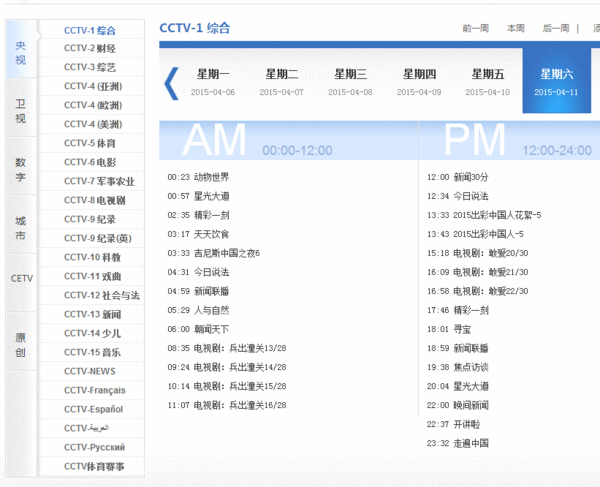This screenshot has width=600, height=487.
Task: Go to 前一周 schedule
Action: [476, 28]
